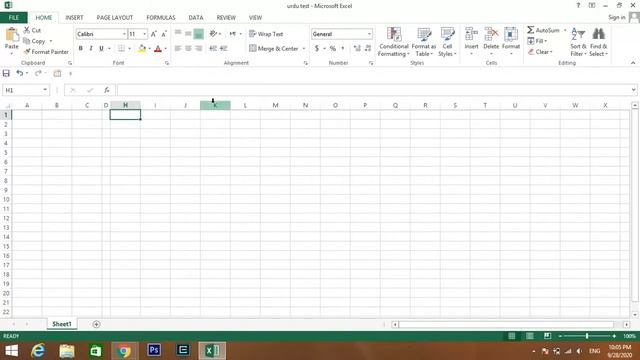This screenshot has height=360, width=640.
Task: Click the Decrease Indent icon
Action: [213, 48]
